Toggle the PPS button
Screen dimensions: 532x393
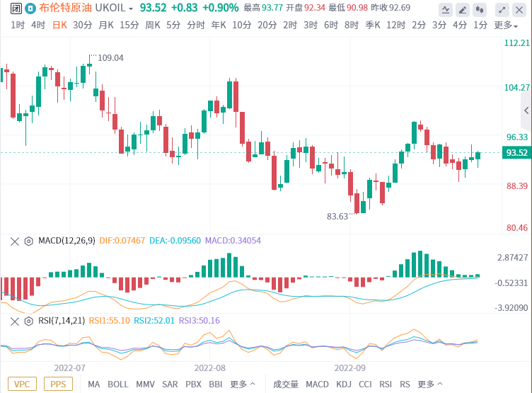59,384
